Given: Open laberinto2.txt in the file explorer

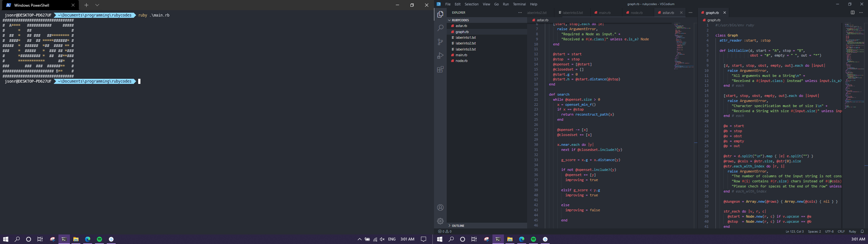Looking at the screenshot, I should 466,44.
